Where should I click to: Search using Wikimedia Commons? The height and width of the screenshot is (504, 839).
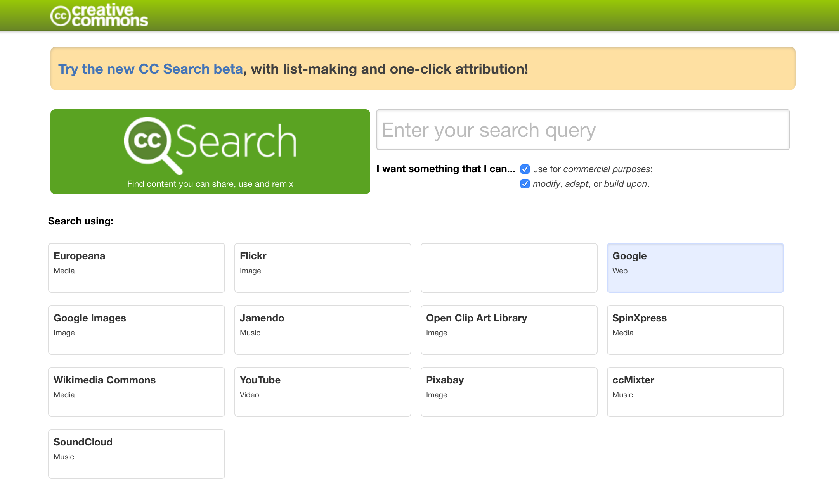137,392
